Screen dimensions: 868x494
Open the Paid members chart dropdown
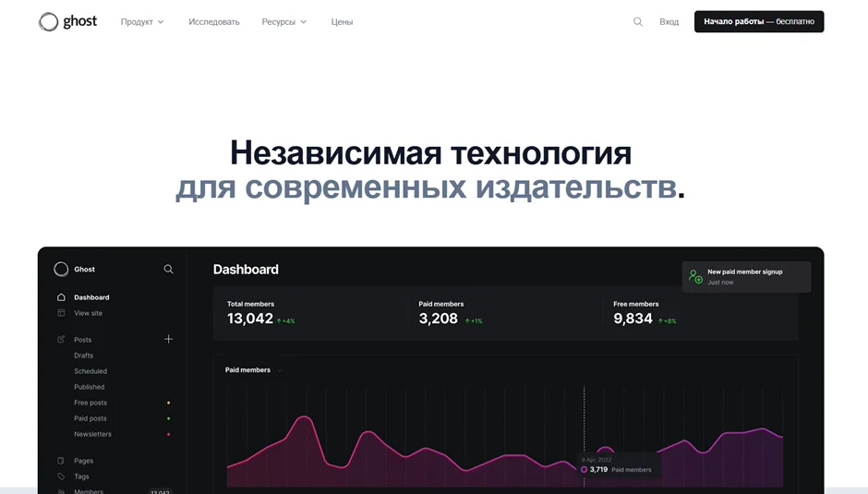[x=254, y=370]
